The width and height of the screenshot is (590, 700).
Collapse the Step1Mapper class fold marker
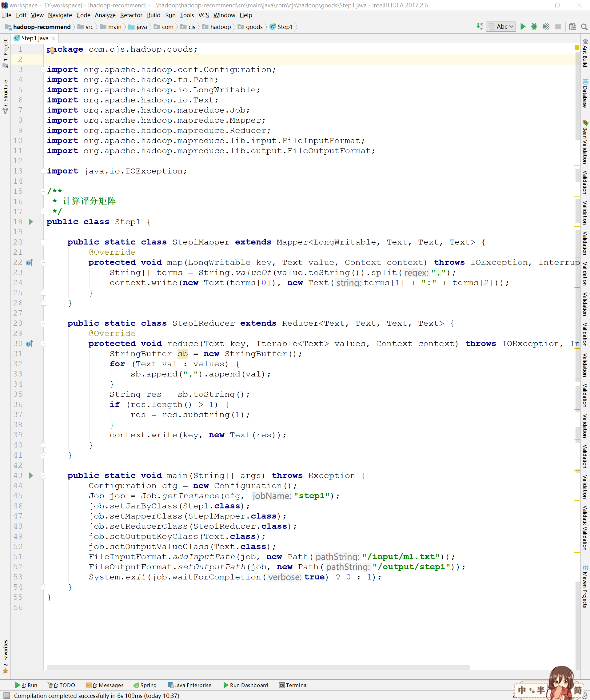(x=43, y=242)
